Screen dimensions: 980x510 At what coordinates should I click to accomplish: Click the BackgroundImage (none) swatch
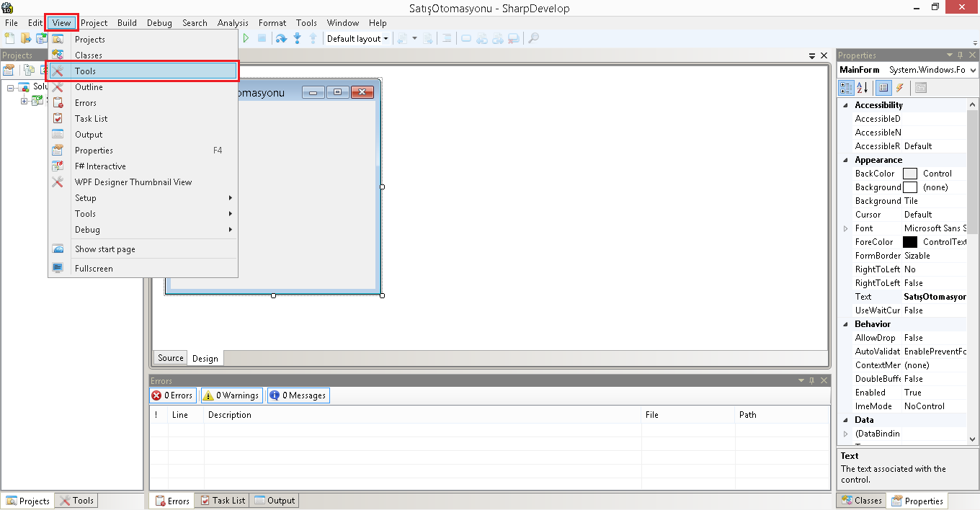(x=910, y=187)
